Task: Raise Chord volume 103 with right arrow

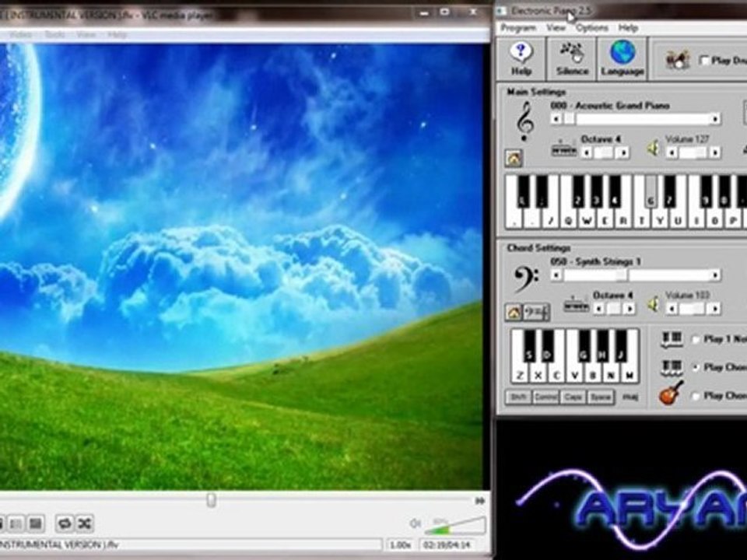Action: (715, 309)
